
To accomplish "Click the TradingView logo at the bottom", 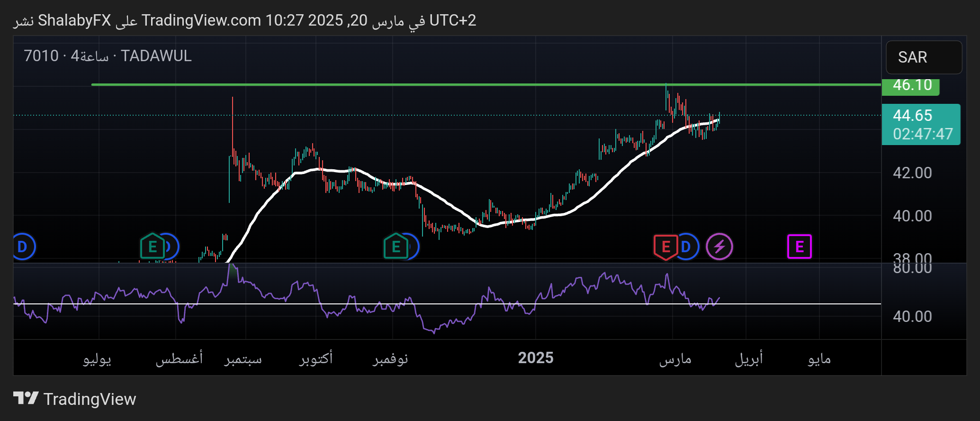I will (x=74, y=399).
